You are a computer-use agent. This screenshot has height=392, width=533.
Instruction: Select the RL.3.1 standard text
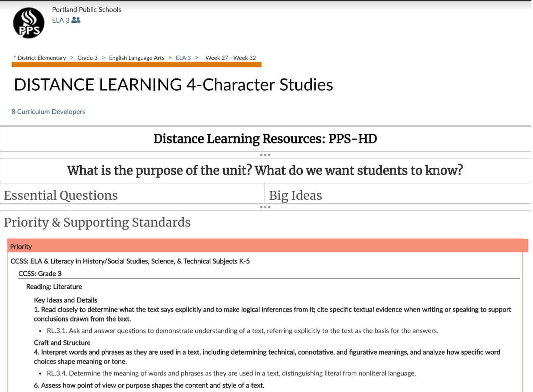click(x=242, y=331)
